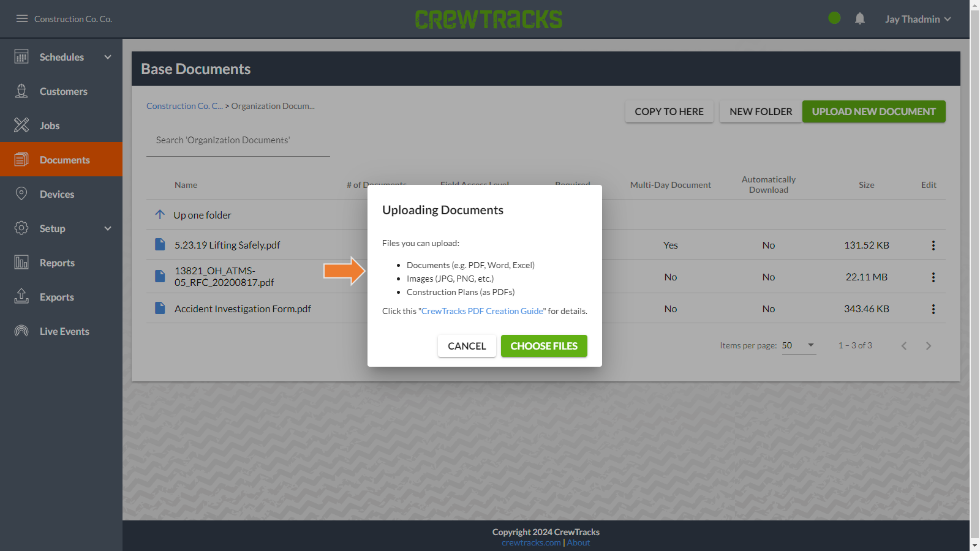The image size is (980, 551).
Task: Click the Reports chart icon
Action: pos(21,263)
